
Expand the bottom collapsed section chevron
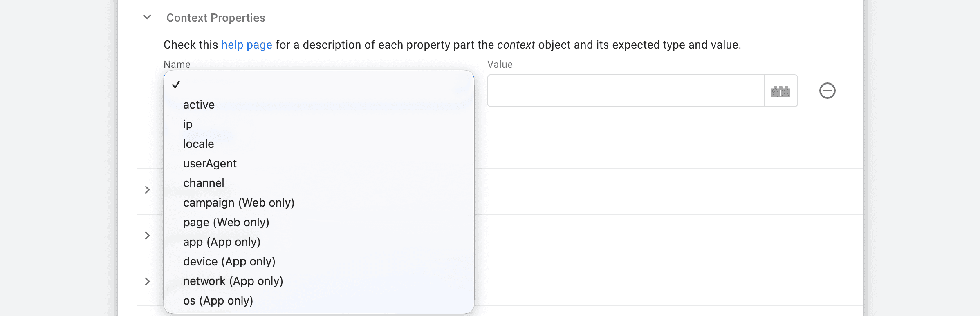click(x=148, y=281)
